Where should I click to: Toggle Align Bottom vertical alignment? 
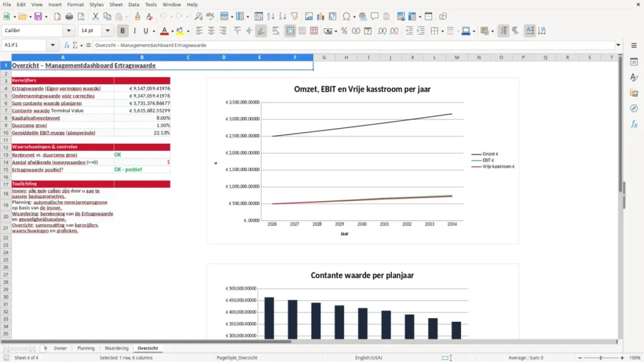261,31
